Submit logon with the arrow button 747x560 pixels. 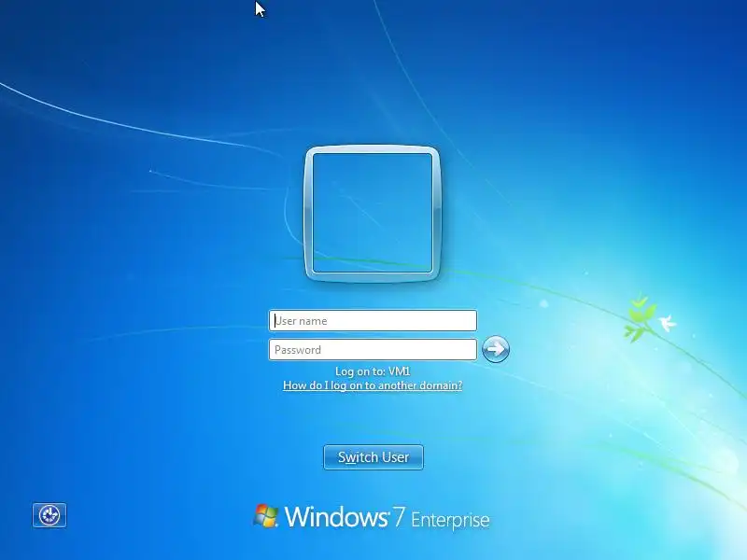[496, 349]
